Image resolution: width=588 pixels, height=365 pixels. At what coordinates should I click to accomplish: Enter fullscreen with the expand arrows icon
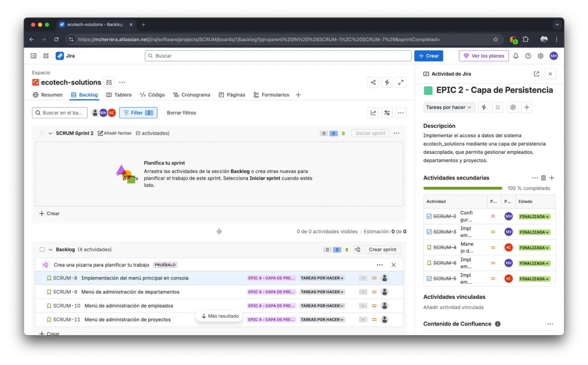401,82
